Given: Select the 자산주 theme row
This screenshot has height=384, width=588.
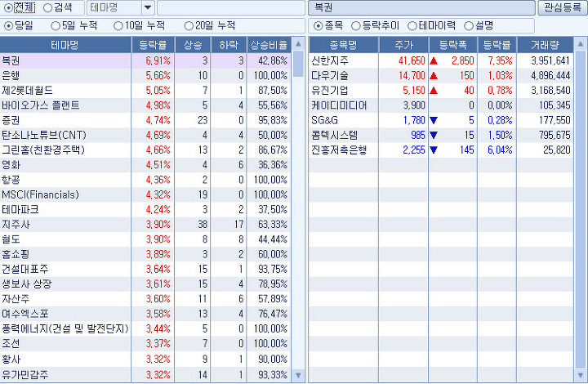Looking at the screenshot, I should coord(145,299).
